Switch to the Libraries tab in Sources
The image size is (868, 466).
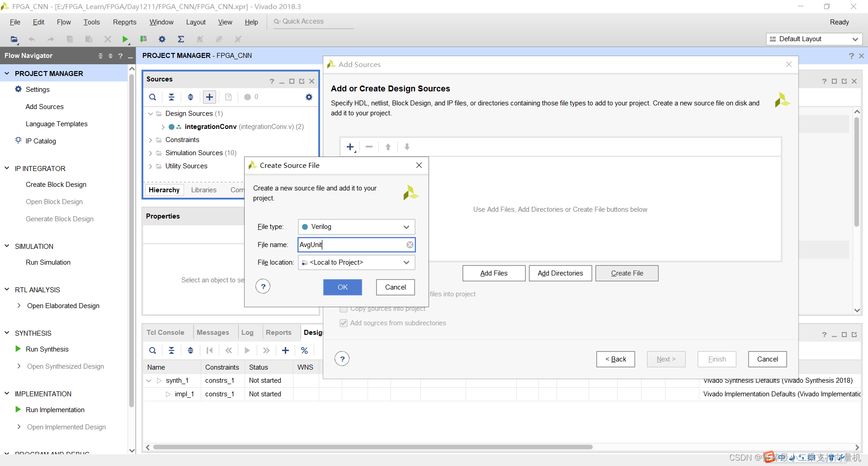[x=203, y=190]
